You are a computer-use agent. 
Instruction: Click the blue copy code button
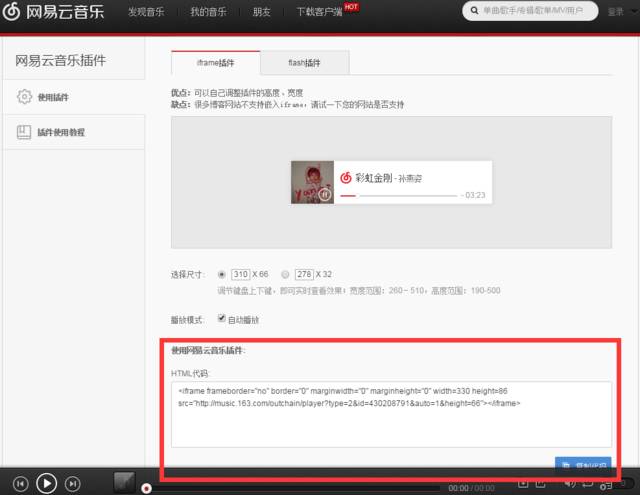583,464
